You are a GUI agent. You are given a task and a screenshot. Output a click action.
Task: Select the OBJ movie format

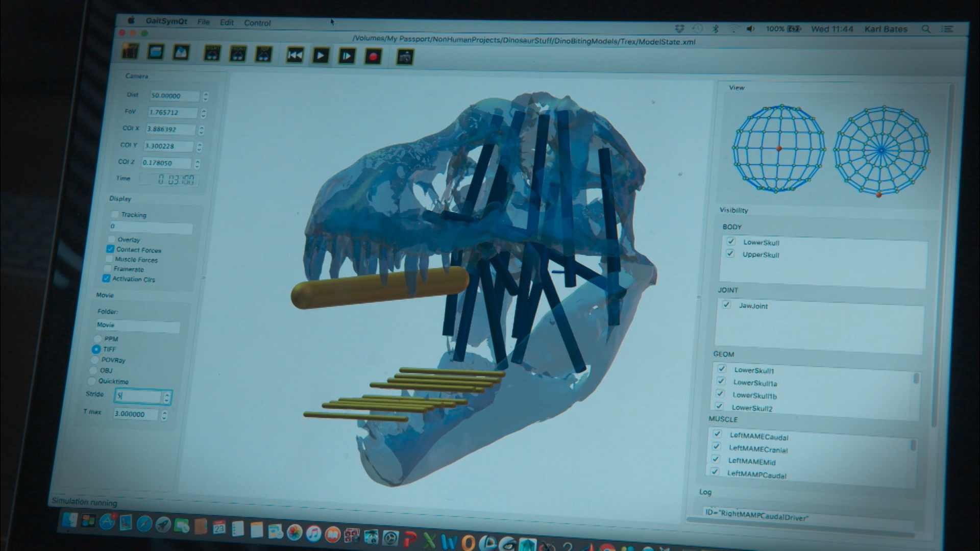coord(93,370)
